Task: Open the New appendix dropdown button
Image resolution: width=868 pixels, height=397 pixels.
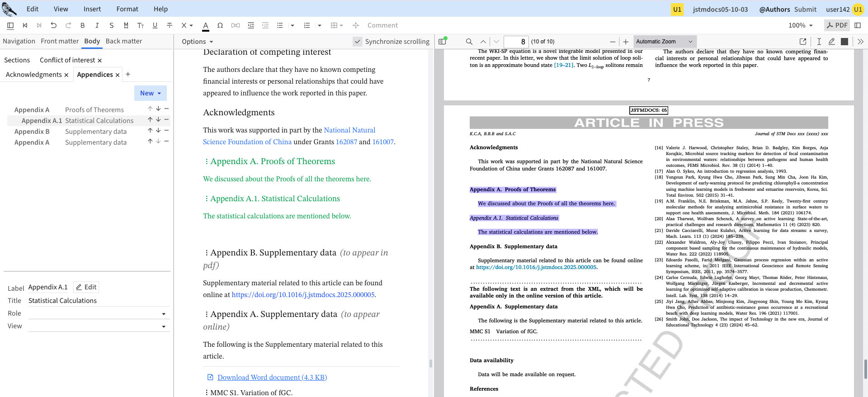Action: 150,93
